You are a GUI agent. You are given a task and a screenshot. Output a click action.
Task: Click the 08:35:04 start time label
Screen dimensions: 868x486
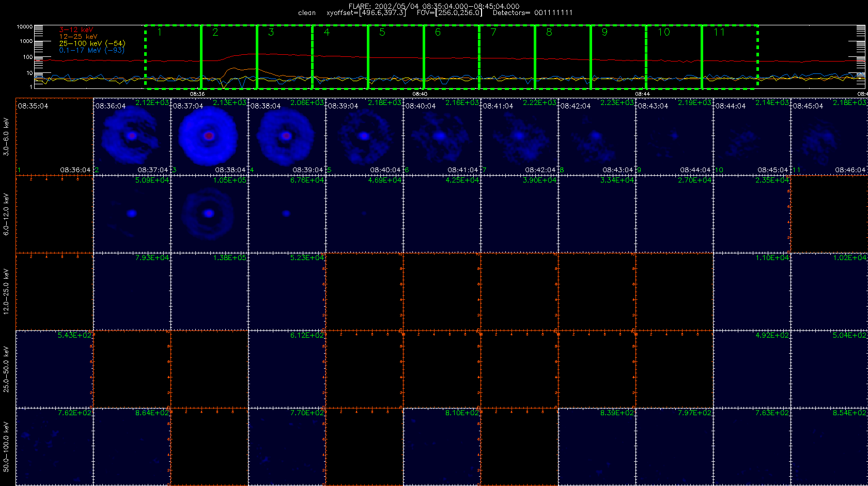coord(33,106)
